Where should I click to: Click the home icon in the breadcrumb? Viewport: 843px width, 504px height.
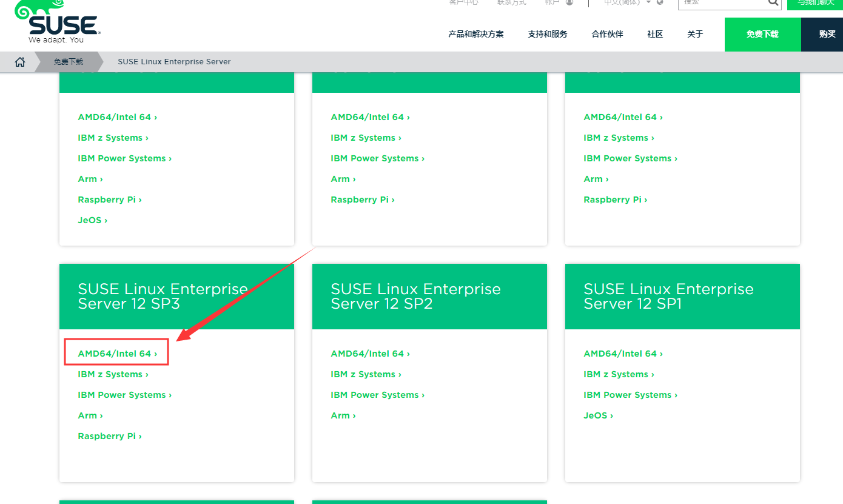20,61
